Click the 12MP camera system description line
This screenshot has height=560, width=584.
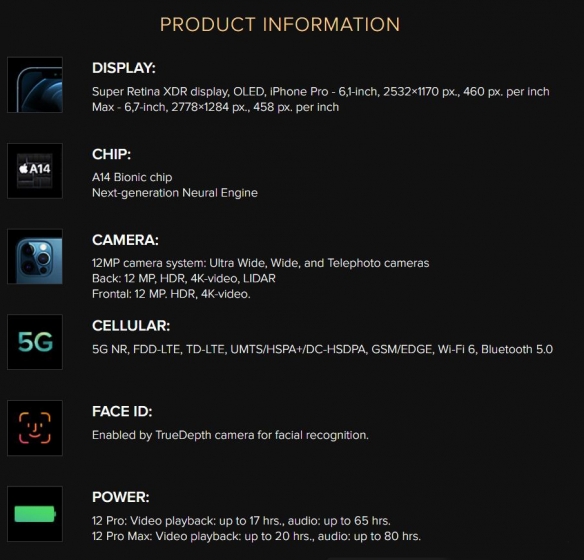click(x=260, y=263)
